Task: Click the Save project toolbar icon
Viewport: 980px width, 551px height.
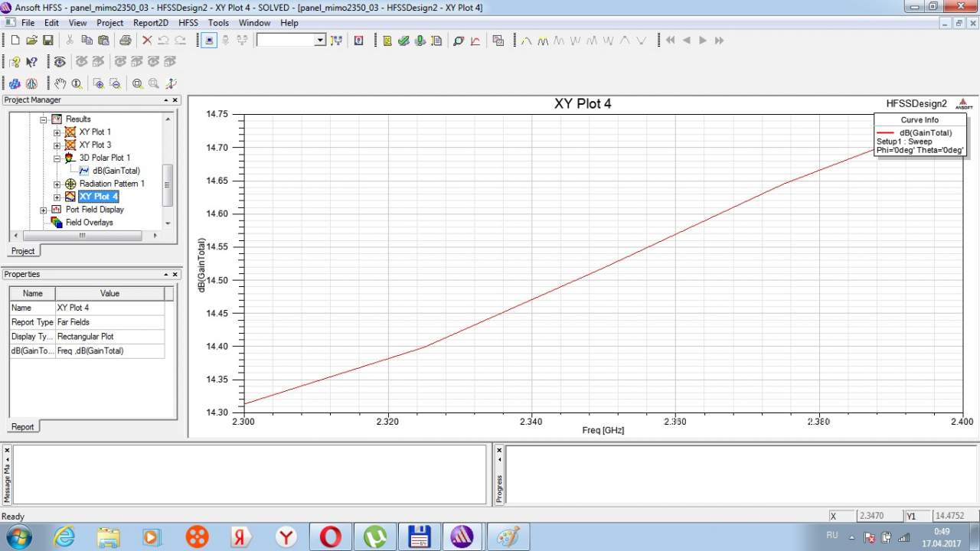Action: click(47, 41)
